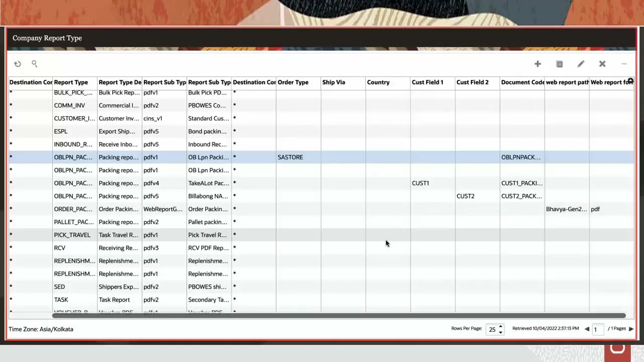Select the PALLET_PAC... report type cell
644x362 pixels.
[x=74, y=222]
